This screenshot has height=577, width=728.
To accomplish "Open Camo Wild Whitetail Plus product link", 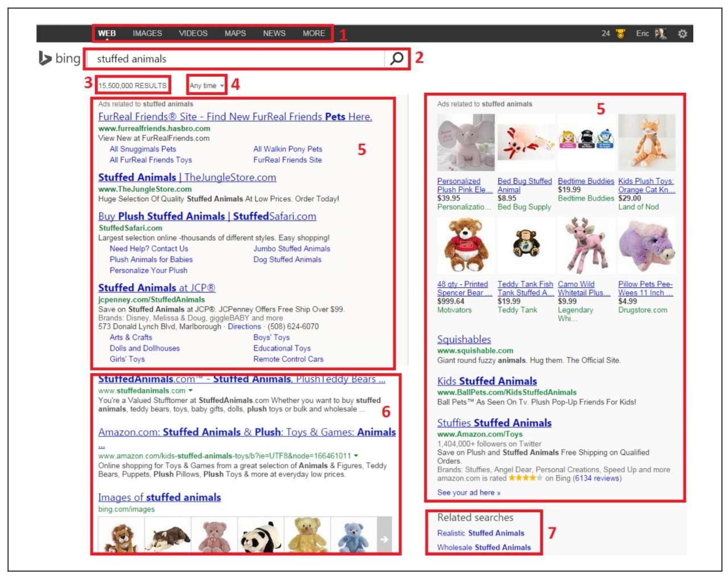I will pyautogui.click(x=584, y=288).
